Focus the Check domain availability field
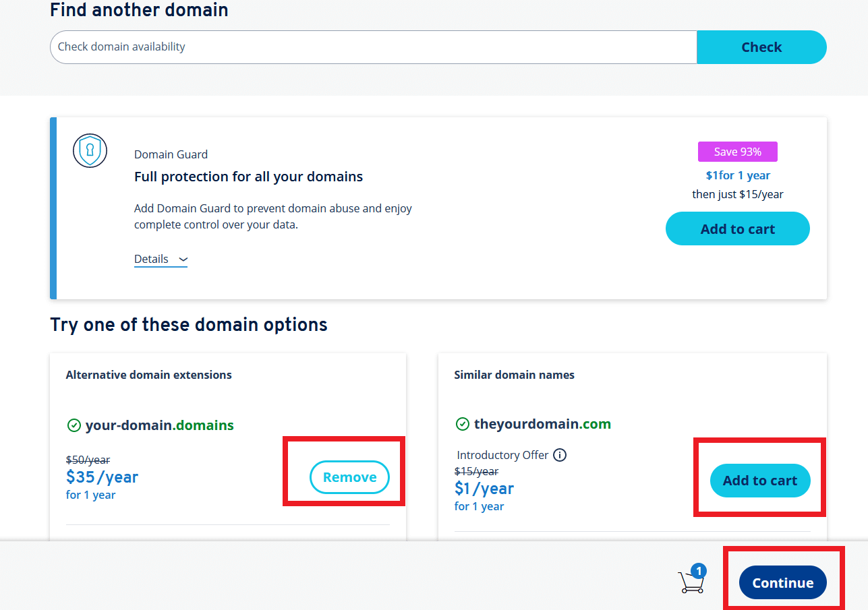868x610 pixels. click(373, 47)
